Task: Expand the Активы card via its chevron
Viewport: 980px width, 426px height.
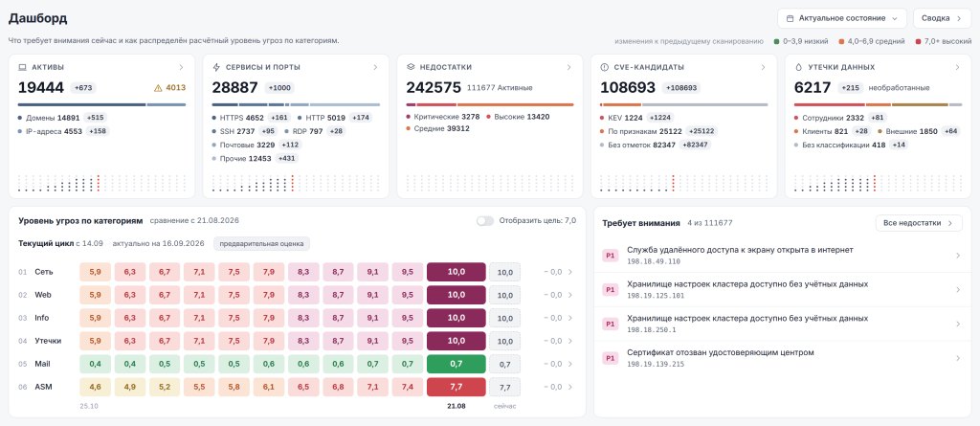Action: point(181,67)
